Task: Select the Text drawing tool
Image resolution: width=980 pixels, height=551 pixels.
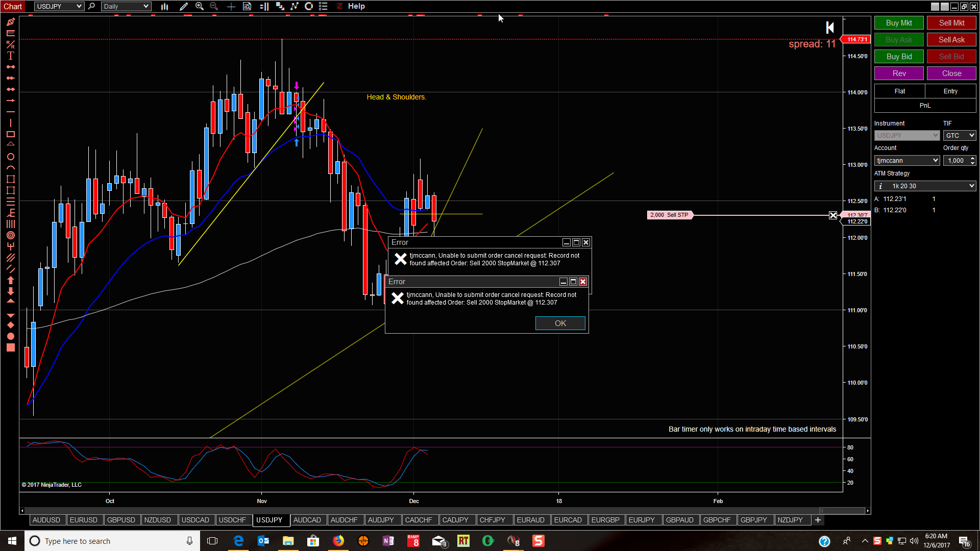Action: [10, 56]
